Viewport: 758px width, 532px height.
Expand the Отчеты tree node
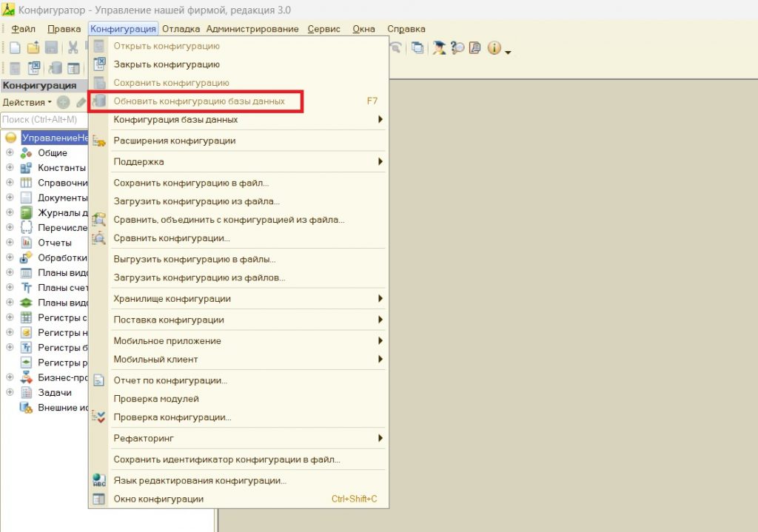tap(10, 243)
